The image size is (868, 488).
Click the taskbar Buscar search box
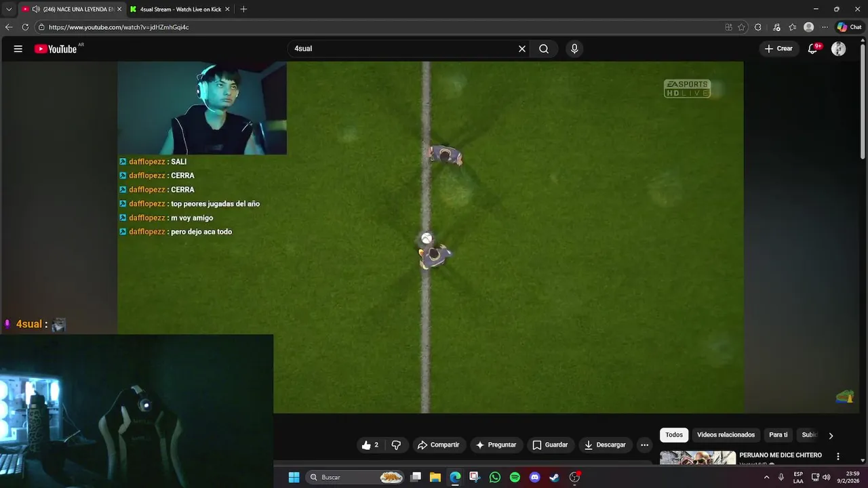[x=355, y=477]
